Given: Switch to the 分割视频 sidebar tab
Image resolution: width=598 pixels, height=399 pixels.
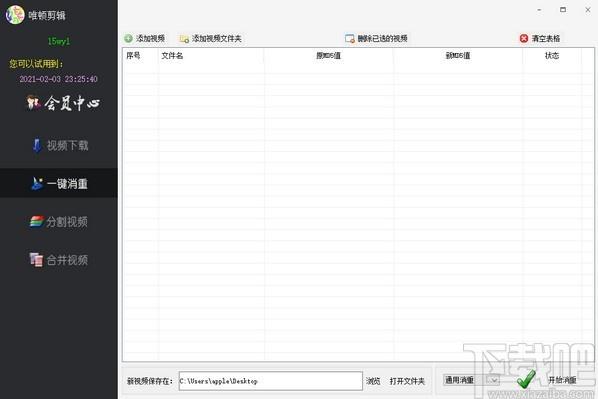Looking at the screenshot, I should point(59,222).
